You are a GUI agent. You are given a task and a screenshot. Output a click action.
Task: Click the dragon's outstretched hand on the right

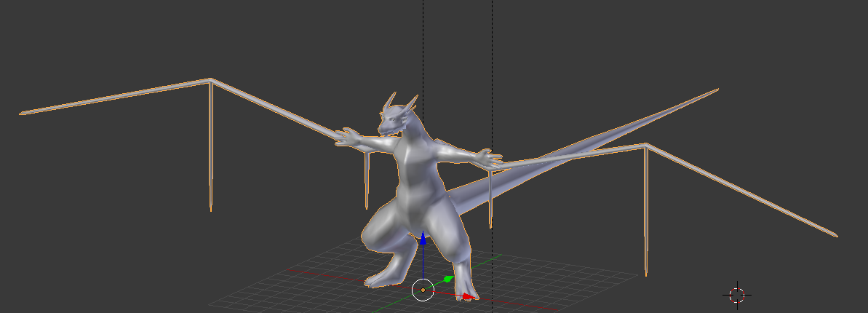pos(486,158)
